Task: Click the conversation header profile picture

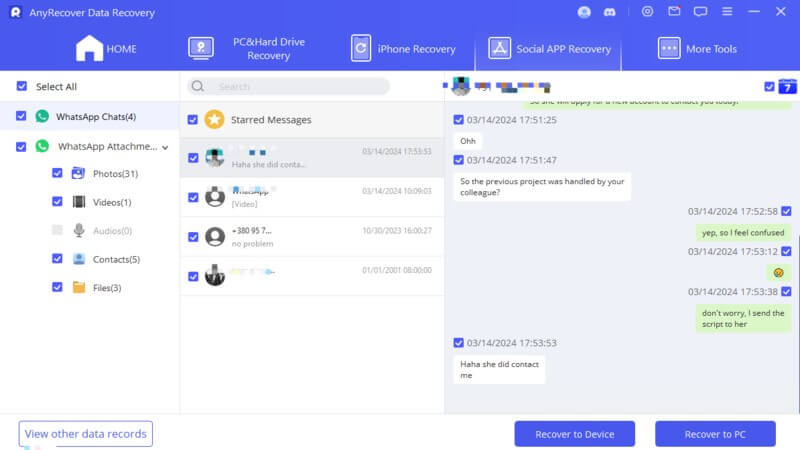Action: [461, 86]
